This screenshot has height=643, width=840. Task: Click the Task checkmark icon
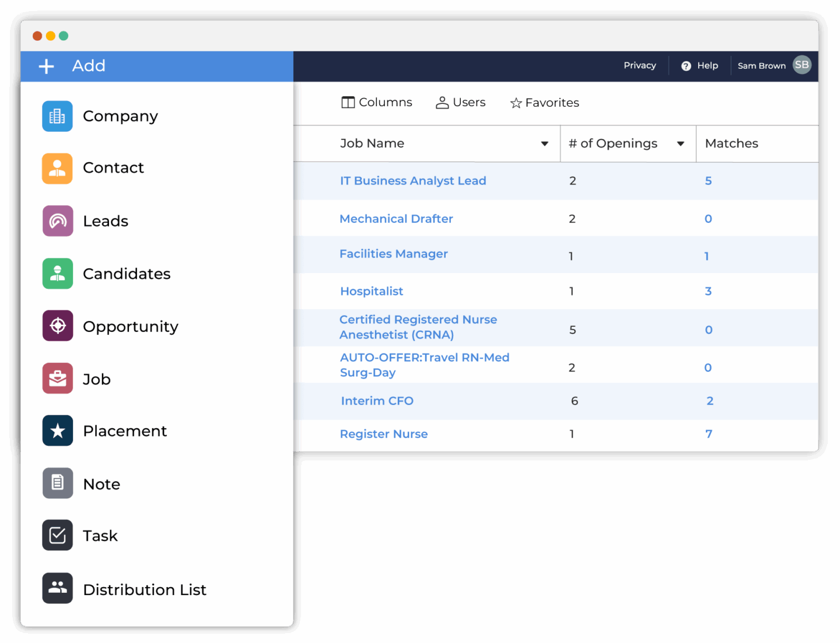(x=57, y=535)
